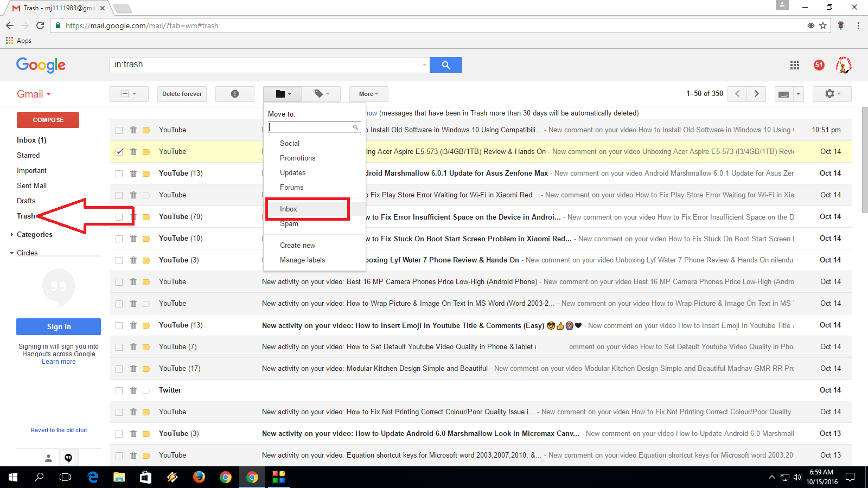This screenshot has height=488, width=868.
Task: Choose Spam from the Move to menu
Action: pyautogui.click(x=289, y=223)
